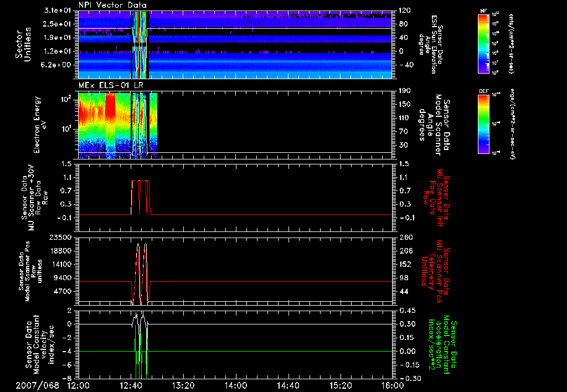
Task: Click the '14100' scanner position axis value
Action: tap(60, 264)
